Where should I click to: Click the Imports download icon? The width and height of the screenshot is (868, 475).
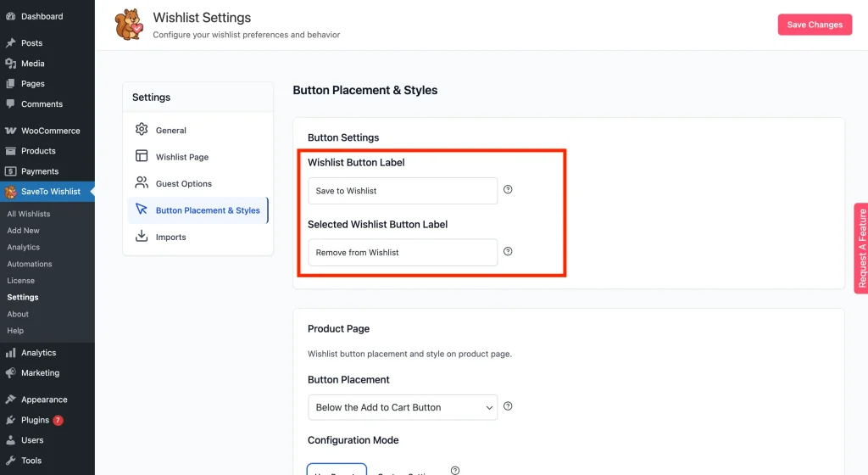point(142,236)
